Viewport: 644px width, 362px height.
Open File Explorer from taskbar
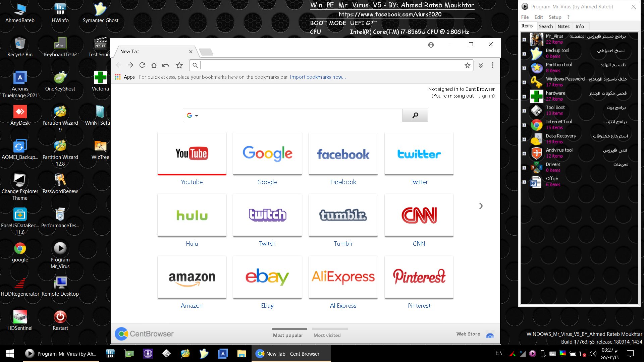pos(241,354)
